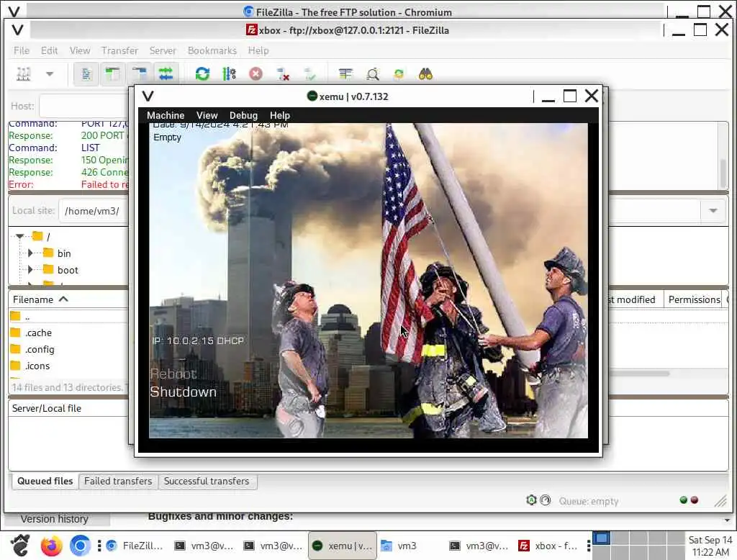Launch Firefox from the taskbar
This screenshot has width=737, height=560.
52,546
